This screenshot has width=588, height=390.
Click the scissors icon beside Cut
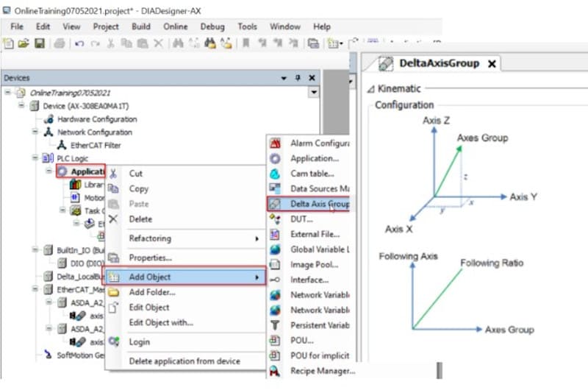click(x=113, y=174)
